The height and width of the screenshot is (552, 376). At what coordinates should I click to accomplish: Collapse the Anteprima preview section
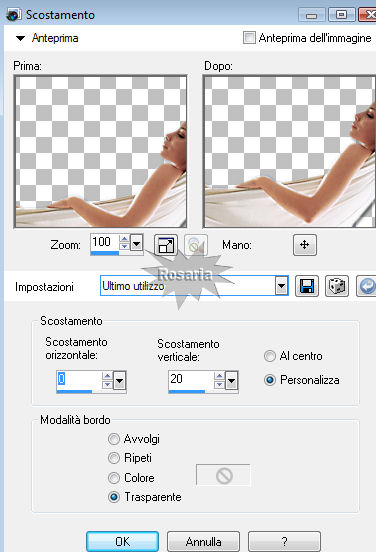coord(20,38)
